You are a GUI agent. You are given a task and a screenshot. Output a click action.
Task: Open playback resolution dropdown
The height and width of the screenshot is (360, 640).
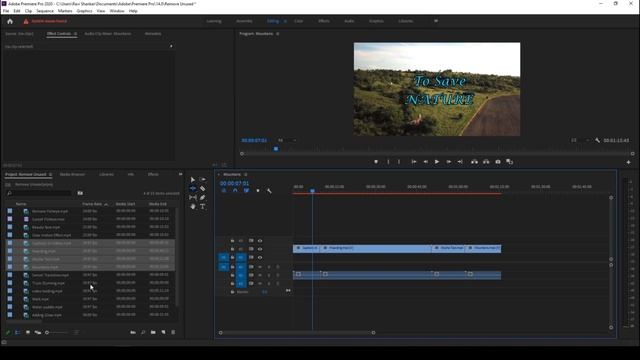(x=580, y=140)
